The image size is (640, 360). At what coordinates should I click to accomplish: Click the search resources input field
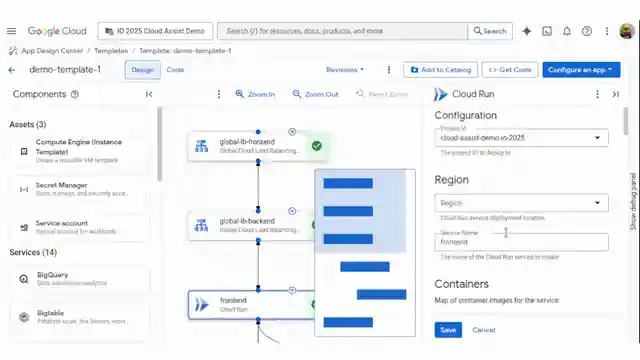[342, 31]
